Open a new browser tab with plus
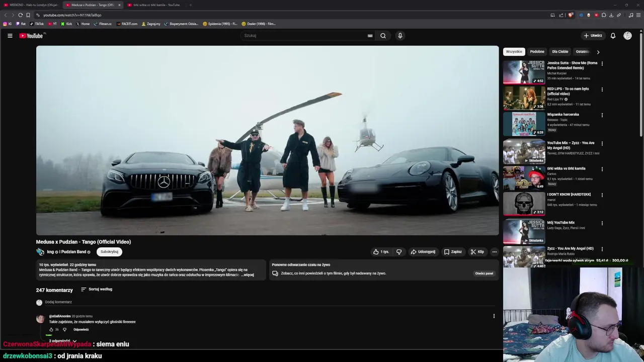The width and height of the screenshot is (644, 362). coord(191,5)
